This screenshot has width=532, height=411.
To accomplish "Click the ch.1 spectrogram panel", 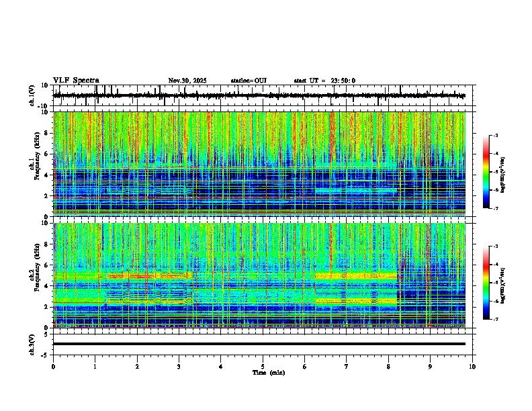I will [259, 164].
